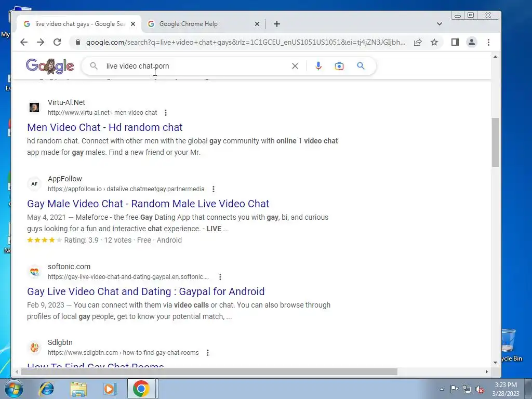532x399 pixels.
Task: Open the Men Video Chat - Hd random chat result
Action: coord(105,127)
